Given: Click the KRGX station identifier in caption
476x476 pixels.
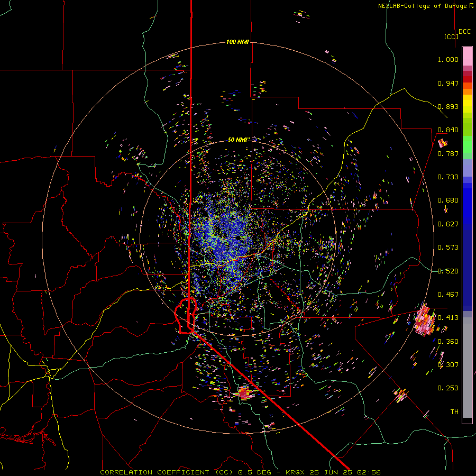Looking at the screenshot, I should [296, 472].
